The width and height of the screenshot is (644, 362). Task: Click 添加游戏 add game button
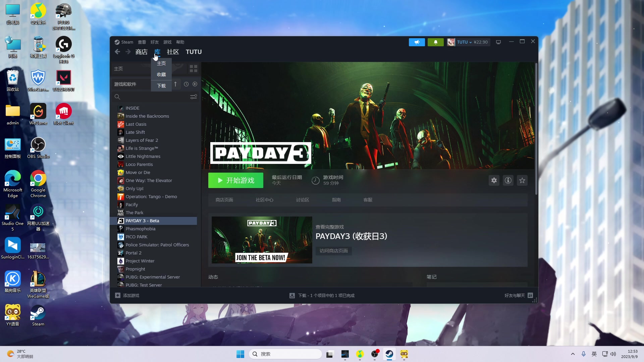127,295
